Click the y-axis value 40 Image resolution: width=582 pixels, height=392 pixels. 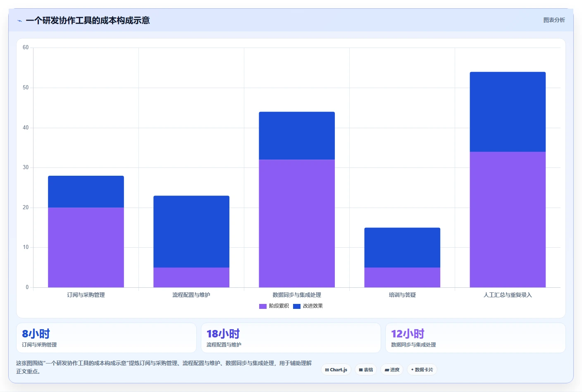[26, 127]
